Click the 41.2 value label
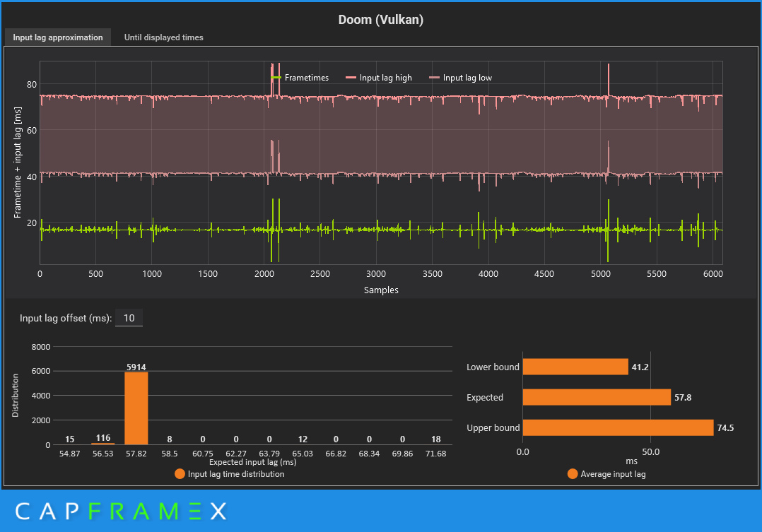This screenshot has width=762, height=532. 640,367
